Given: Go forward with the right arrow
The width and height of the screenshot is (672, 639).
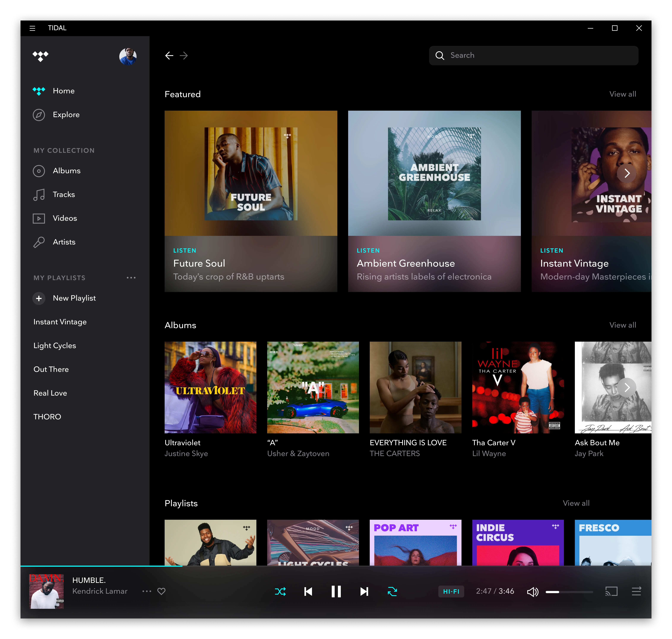Looking at the screenshot, I should click(184, 55).
